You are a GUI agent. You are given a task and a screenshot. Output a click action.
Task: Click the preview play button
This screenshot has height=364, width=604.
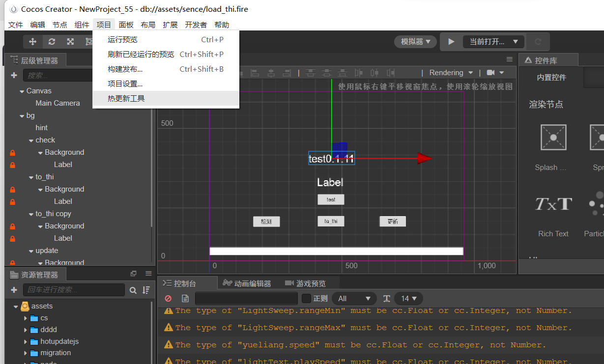pos(451,42)
